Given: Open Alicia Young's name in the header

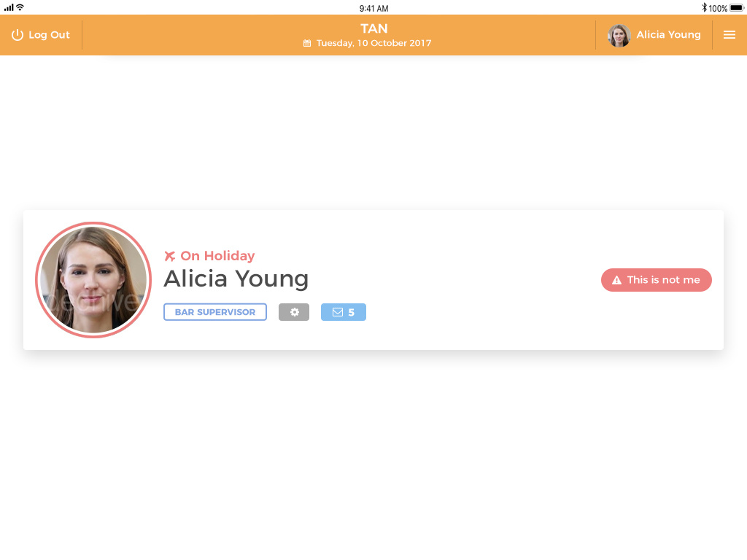Looking at the screenshot, I should 668,35.
